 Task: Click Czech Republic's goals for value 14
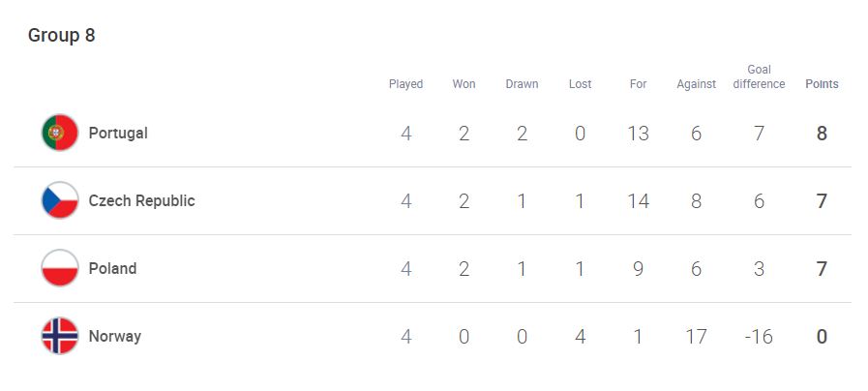tap(639, 200)
